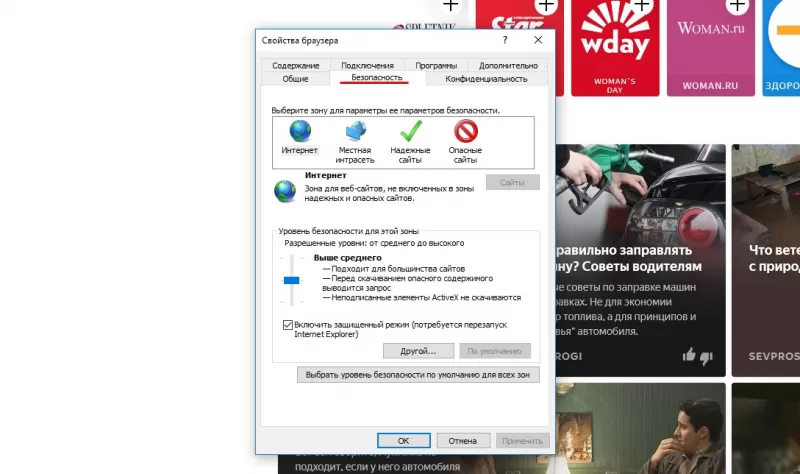Close the Свойства браузера dialog
This screenshot has width=800, height=474.
coord(538,40)
